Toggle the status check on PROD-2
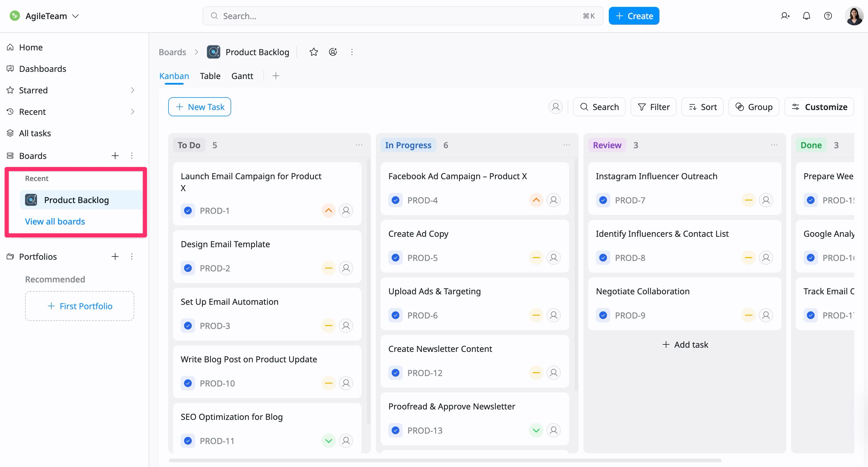This screenshot has width=868, height=467. coord(188,268)
